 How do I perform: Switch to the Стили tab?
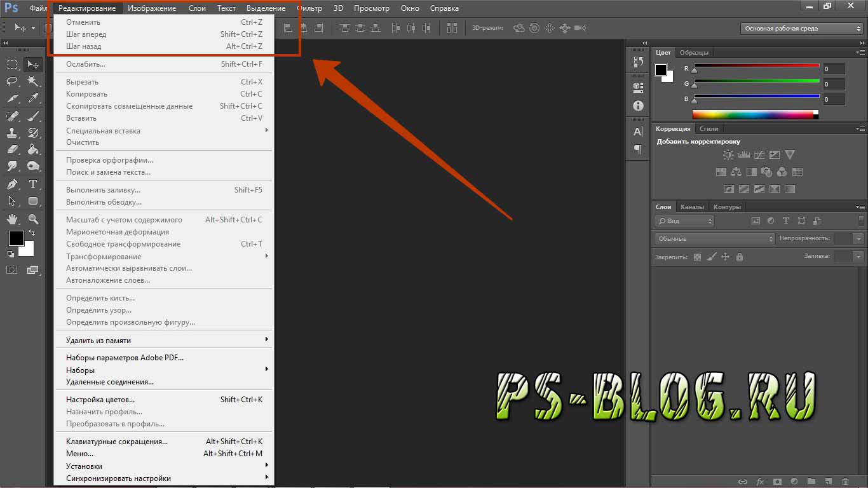(x=709, y=128)
